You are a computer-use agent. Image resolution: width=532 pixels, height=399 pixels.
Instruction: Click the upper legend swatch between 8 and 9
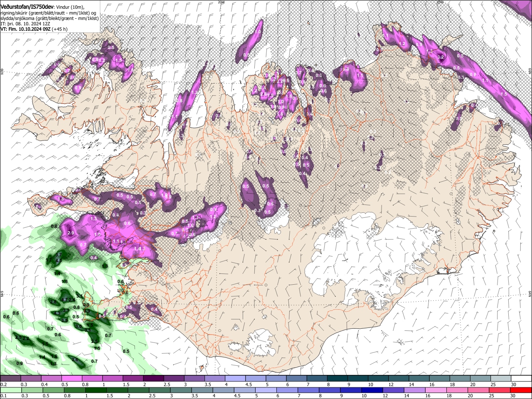point(337,379)
